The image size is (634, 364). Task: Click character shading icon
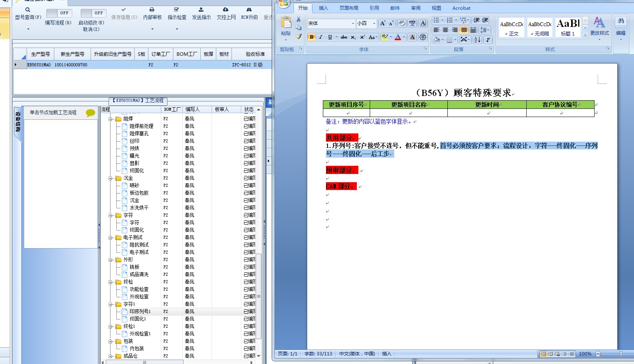(412, 37)
